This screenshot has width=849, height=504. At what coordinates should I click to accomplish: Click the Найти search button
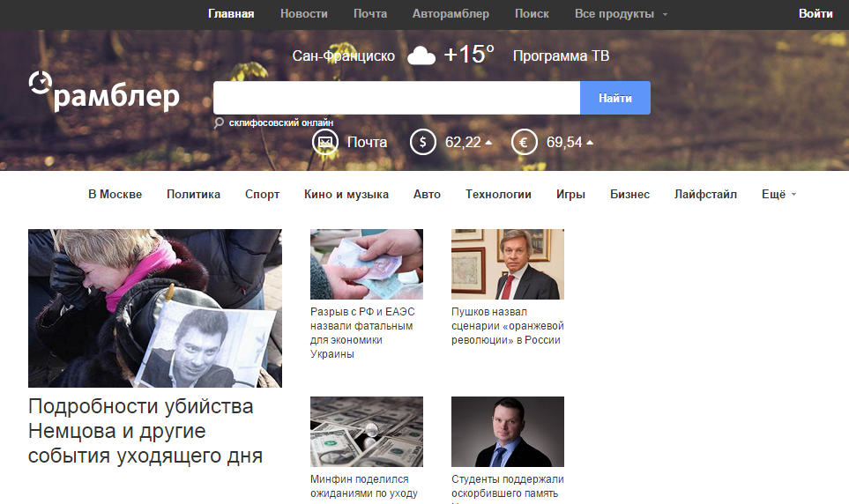coord(615,98)
